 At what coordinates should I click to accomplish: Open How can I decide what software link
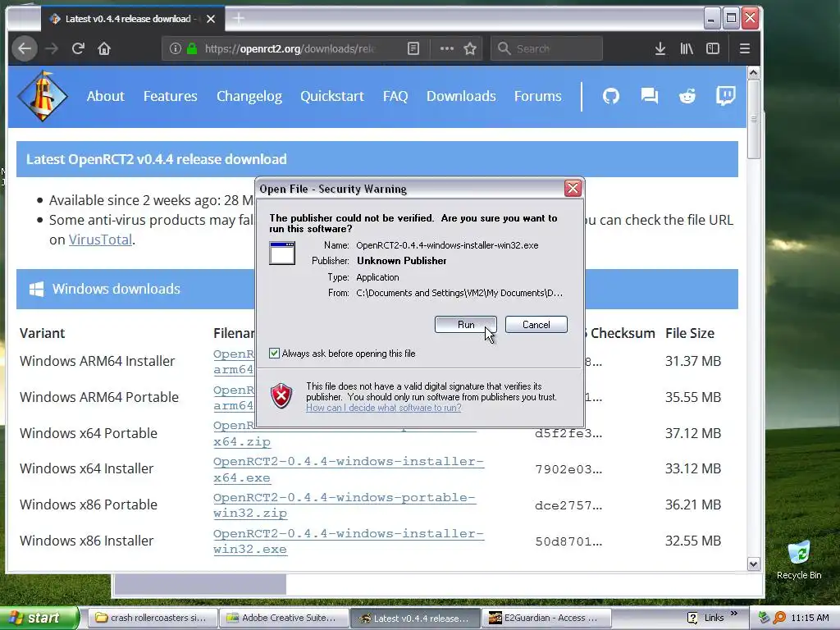point(384,408)
